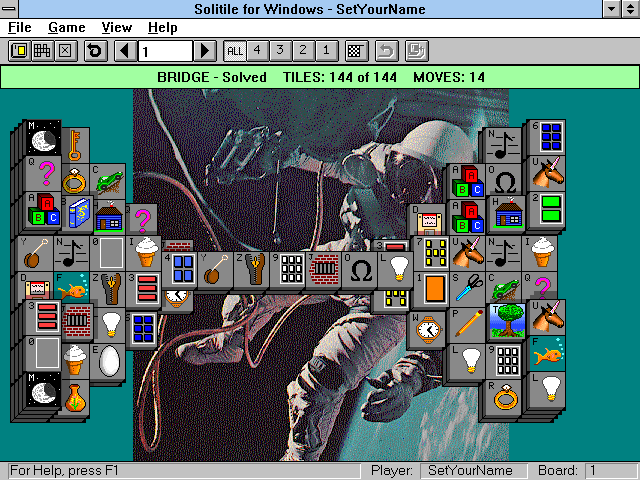Open the window system menu box
The height and width of the screenshot is (480, 640).
(9, 9)
